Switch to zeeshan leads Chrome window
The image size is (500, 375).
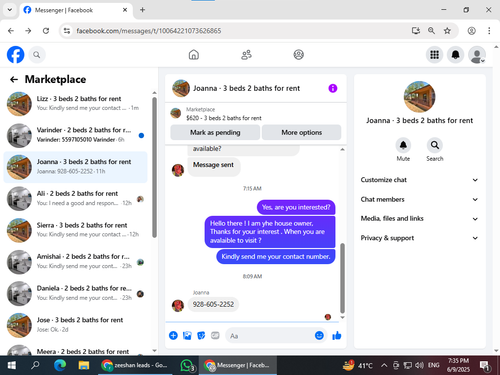click(x=135, y=365)
